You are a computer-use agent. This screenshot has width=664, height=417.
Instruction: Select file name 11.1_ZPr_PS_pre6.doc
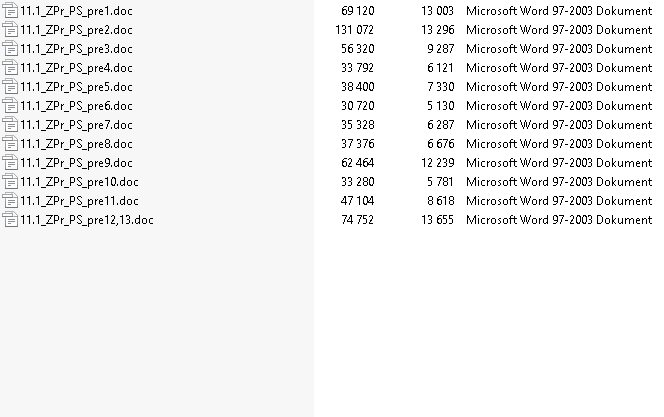coord(76,106)
